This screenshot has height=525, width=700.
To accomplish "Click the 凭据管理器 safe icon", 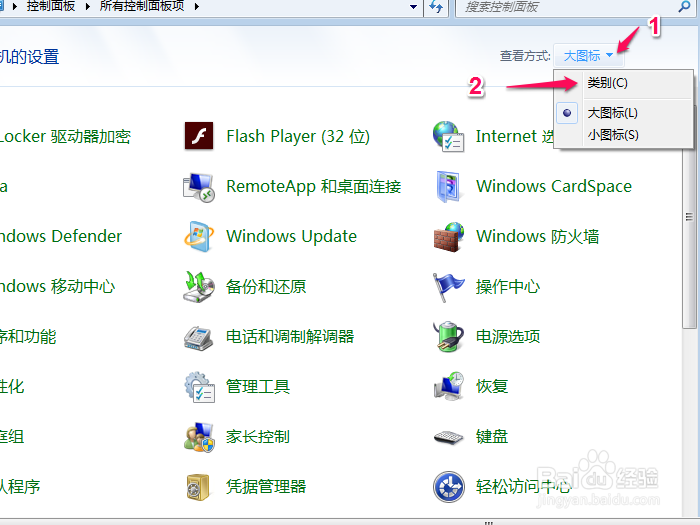I will tap(198, 487).
